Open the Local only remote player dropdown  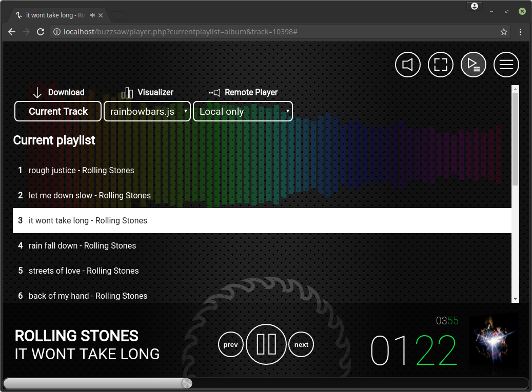[x=243, y=111]
